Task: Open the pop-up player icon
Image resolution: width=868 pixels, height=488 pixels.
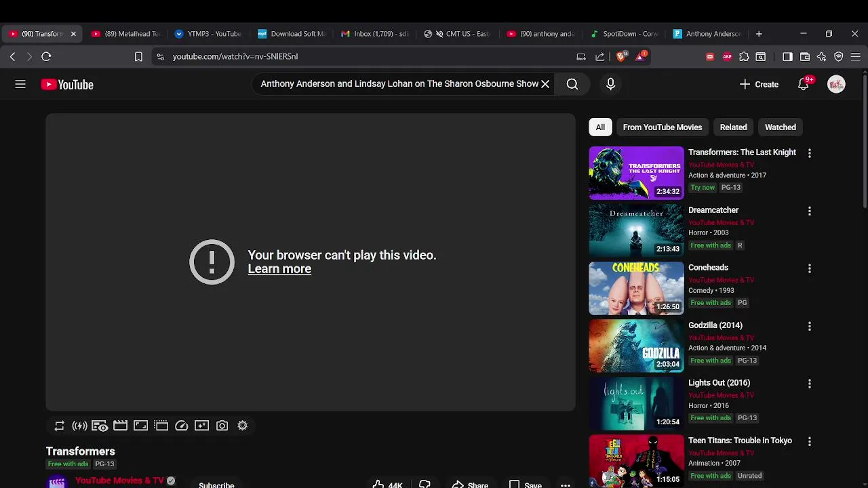Action: point(161,426)
